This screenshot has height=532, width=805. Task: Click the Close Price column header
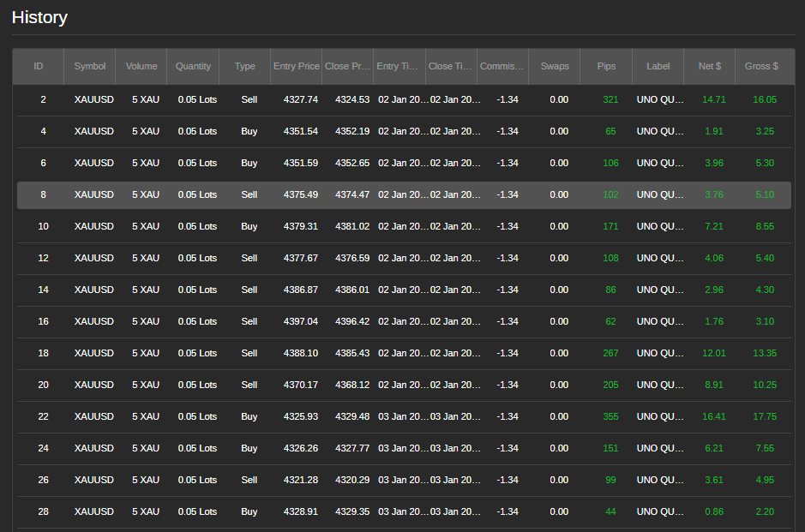click(347, 66)
